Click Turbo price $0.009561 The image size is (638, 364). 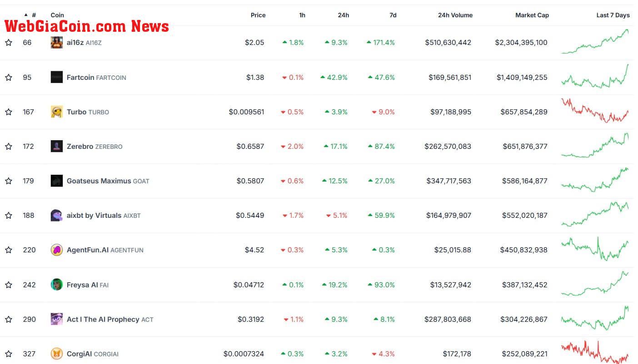[x=246, y=112]
